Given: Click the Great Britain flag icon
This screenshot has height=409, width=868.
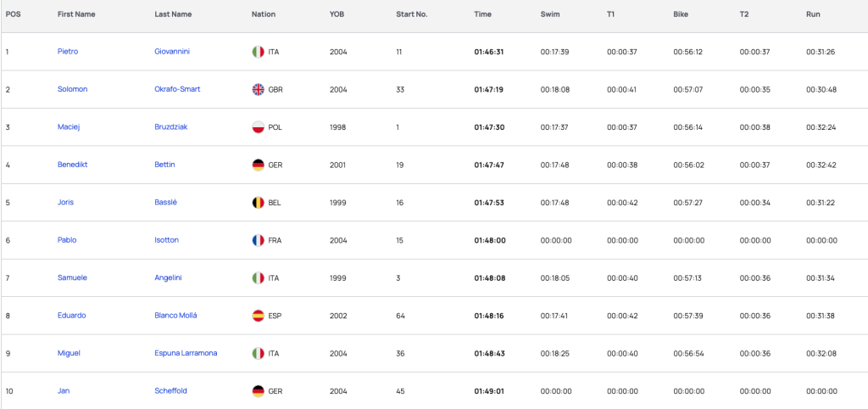Looking at the screenshot, I should pyautogui.click(x=258, y=89).
